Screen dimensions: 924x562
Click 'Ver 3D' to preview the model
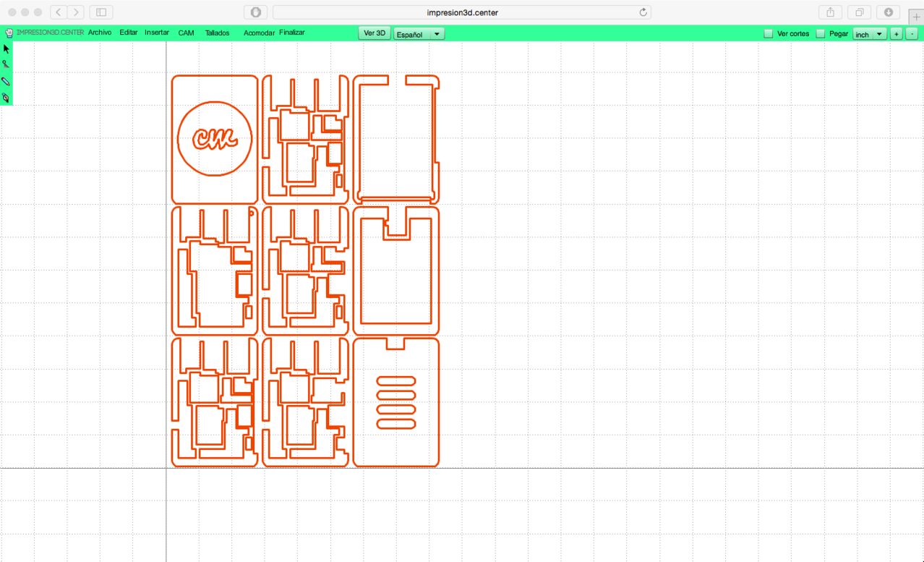[374, 33]
